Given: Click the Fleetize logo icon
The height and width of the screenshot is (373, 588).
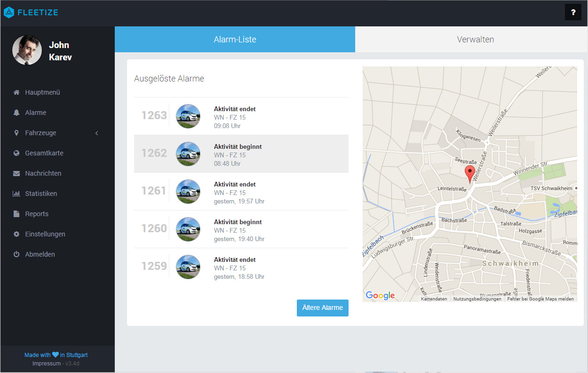Looking at the screenshot, I should coord(9,13).
